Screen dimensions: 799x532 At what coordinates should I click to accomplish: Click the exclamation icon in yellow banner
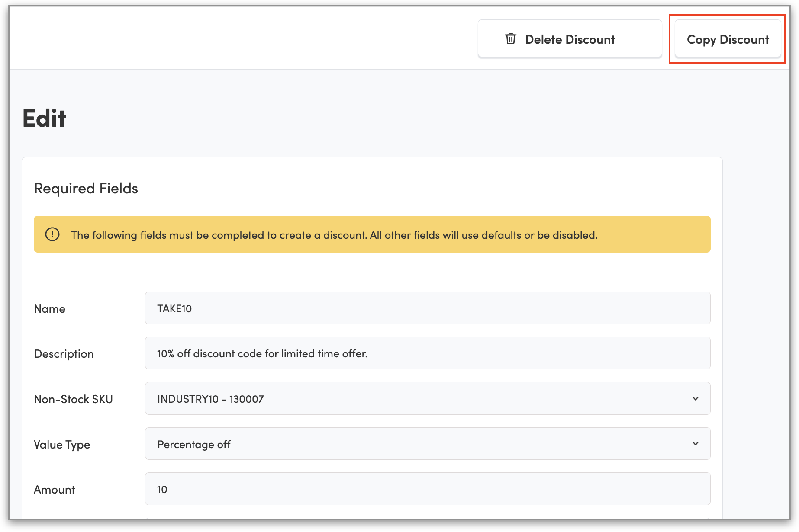pos(52,234)
